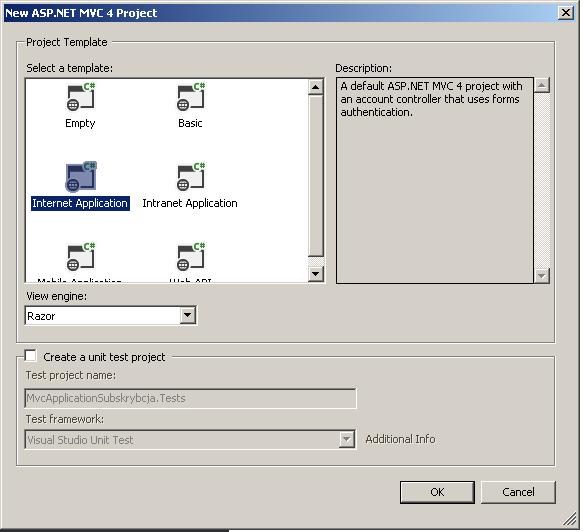The height and width of the screenshot is (532, 584).
Task: Enable Create a unit test project
Action: 31,356
